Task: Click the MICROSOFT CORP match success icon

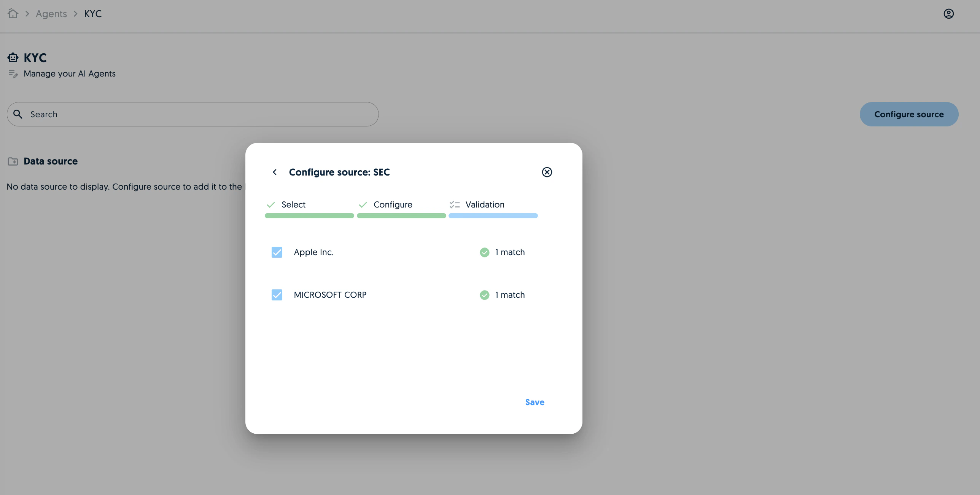Action: pos(485,295)
